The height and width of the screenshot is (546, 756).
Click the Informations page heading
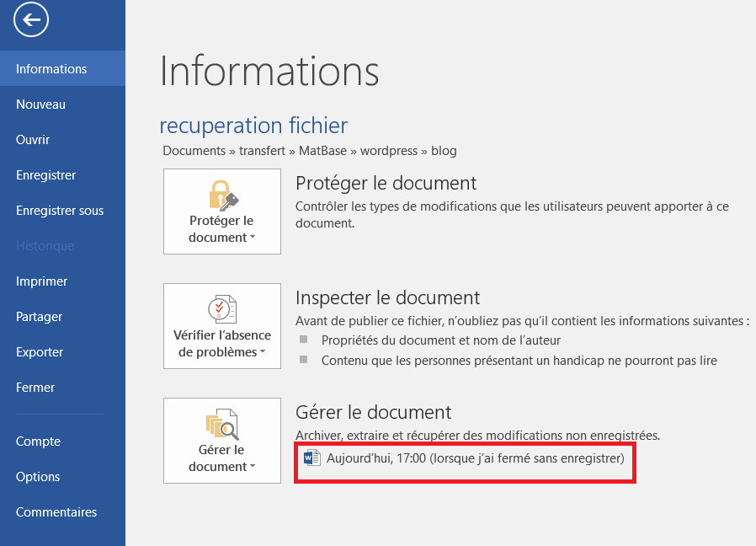[x=269, y=71]
